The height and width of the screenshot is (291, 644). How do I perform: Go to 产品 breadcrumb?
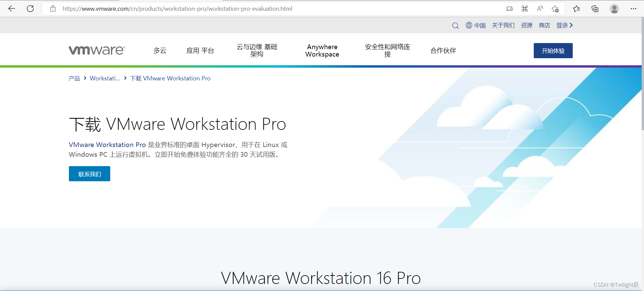(74, 78)
